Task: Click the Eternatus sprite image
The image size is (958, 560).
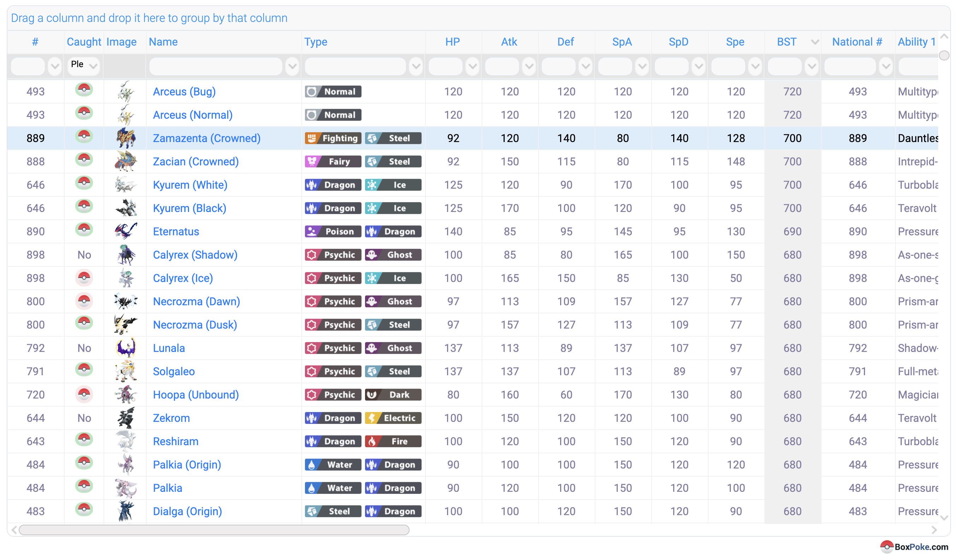Action: (x=125, y=231)
